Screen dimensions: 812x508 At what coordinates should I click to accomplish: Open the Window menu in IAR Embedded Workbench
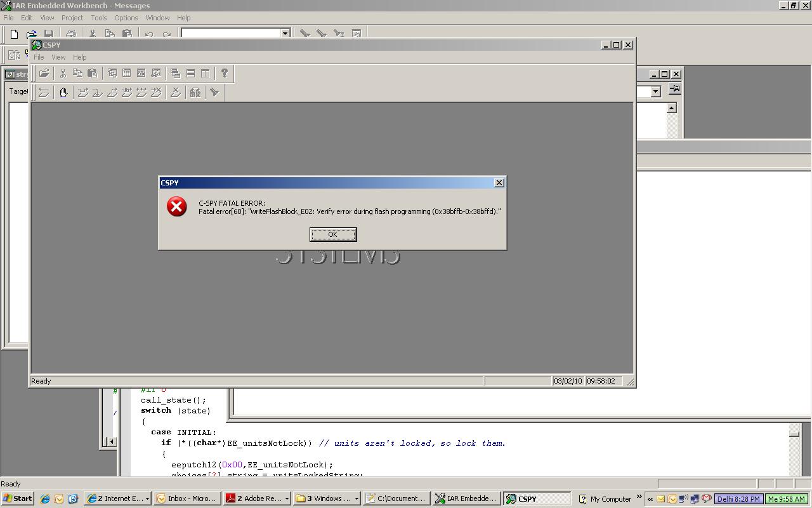click(157, 18)
